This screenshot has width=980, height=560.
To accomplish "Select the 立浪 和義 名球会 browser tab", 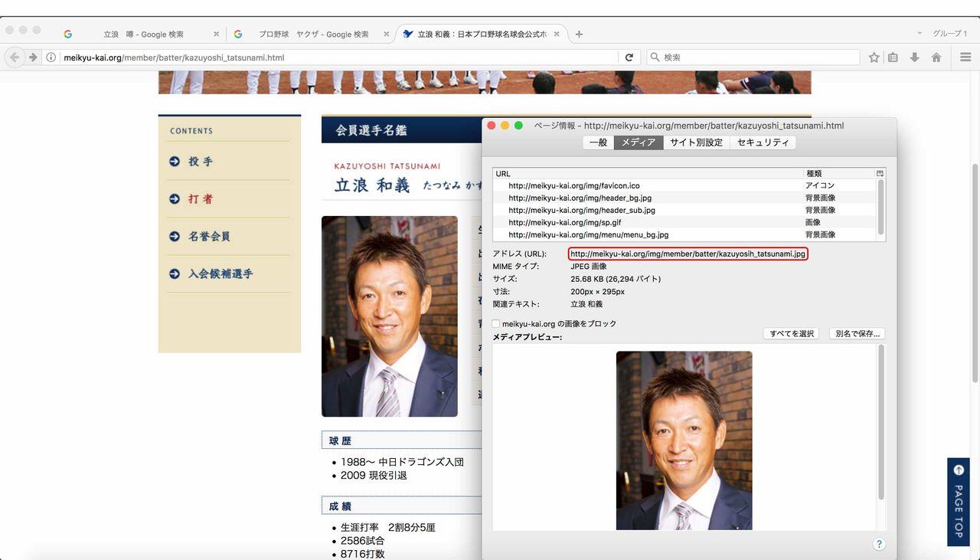I will point(482,34).
